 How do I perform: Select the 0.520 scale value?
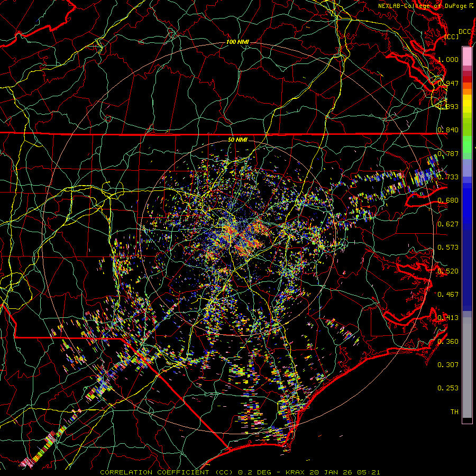448,271
